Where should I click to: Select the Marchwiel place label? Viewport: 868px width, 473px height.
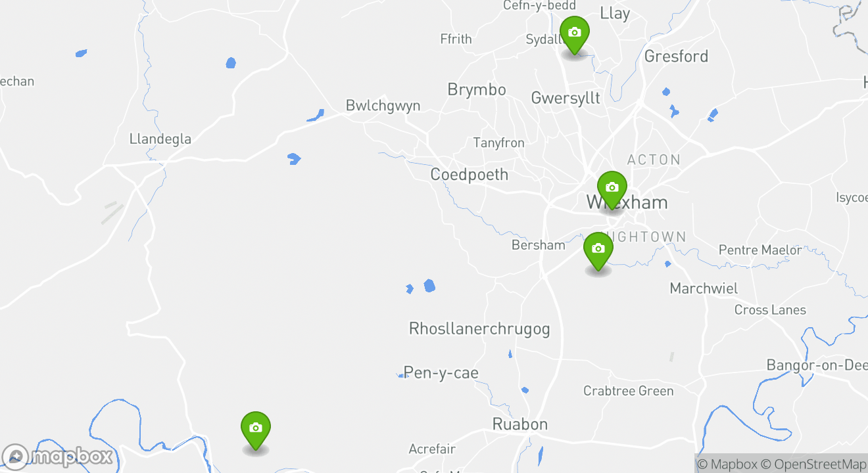[x=704, y=288]
